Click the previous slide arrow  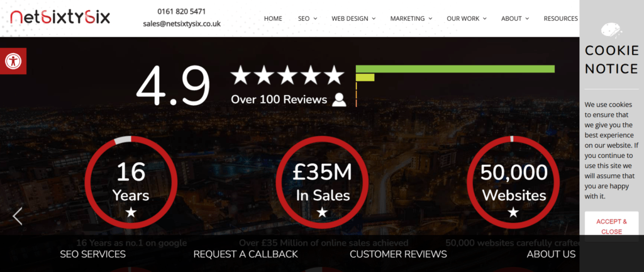17,216
